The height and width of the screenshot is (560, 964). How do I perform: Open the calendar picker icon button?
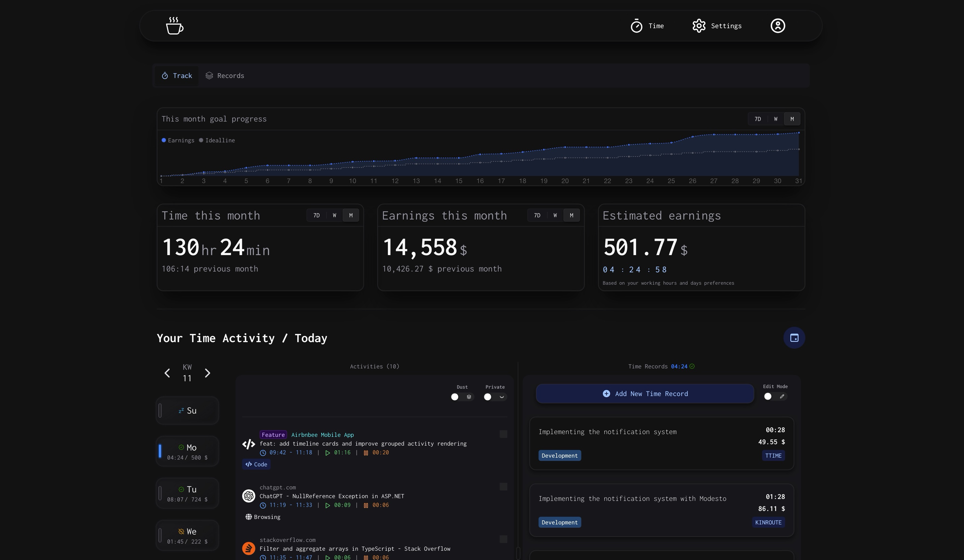(794, 338)
